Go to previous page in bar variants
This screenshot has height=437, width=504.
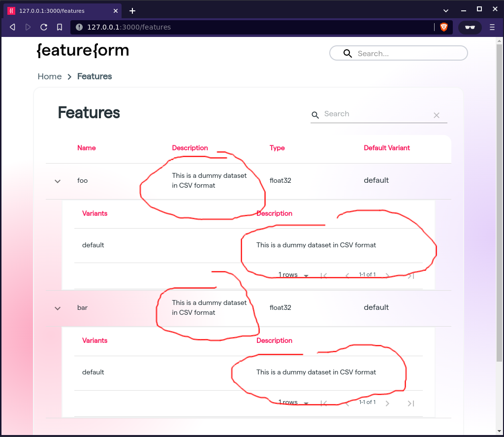[347, 403]
